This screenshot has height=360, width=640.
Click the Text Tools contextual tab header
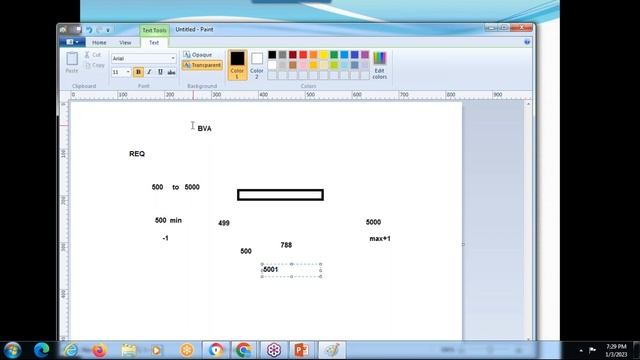154,30
